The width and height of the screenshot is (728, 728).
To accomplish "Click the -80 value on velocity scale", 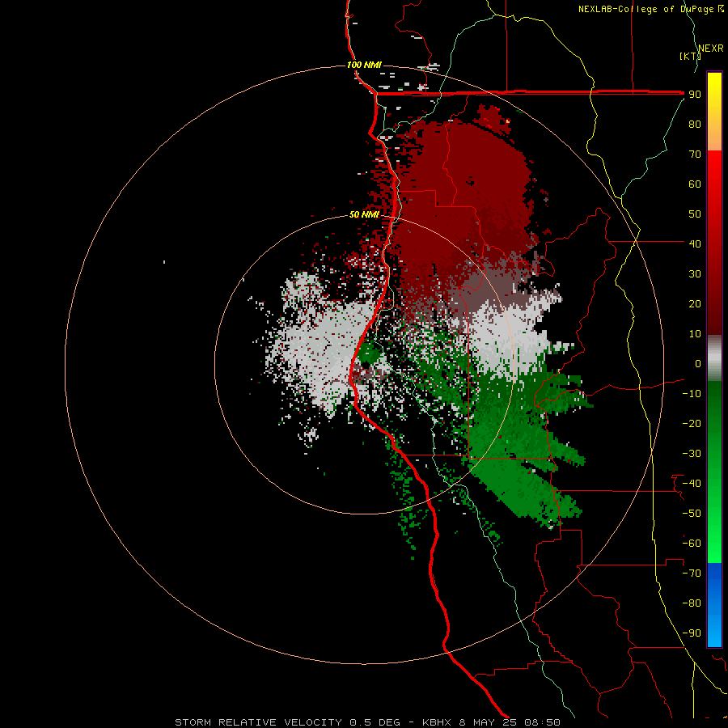I will (692, 603).
